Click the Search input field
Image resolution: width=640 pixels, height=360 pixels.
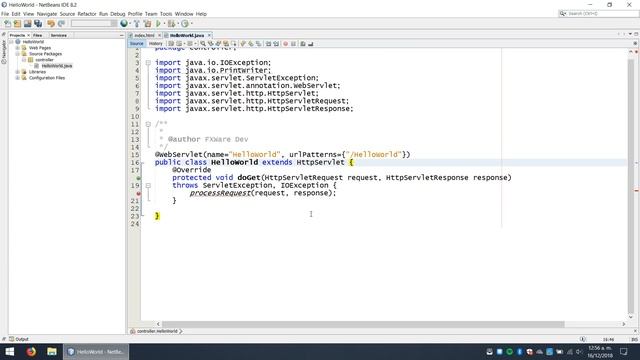click(598, 13)
